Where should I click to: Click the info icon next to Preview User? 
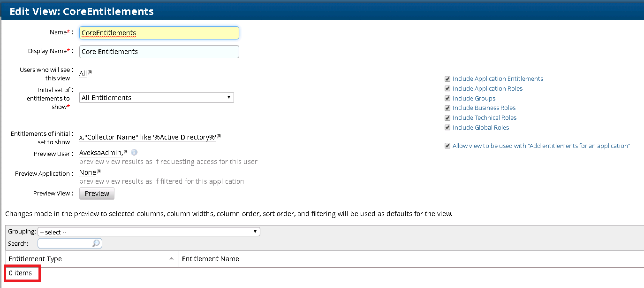(x=134, y=152)
